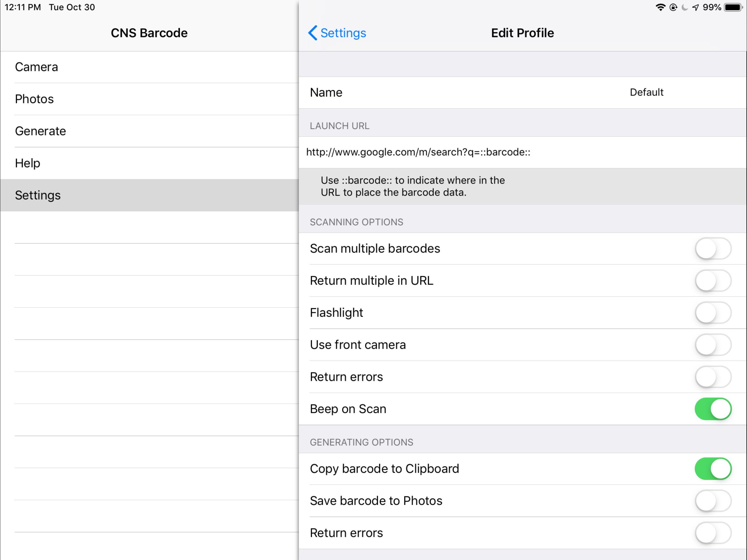
Task: Enable Use front camera switch
Action: [x=713, y=345]
